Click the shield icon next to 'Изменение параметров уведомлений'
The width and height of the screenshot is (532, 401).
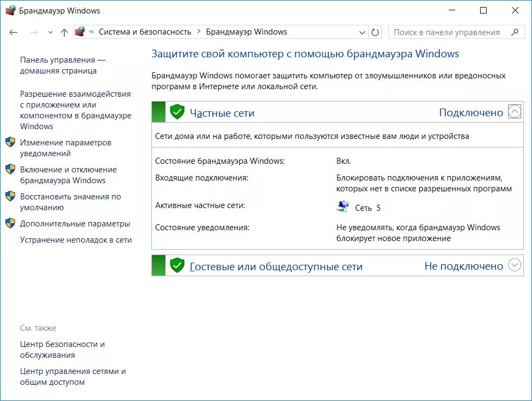point(10,142)
